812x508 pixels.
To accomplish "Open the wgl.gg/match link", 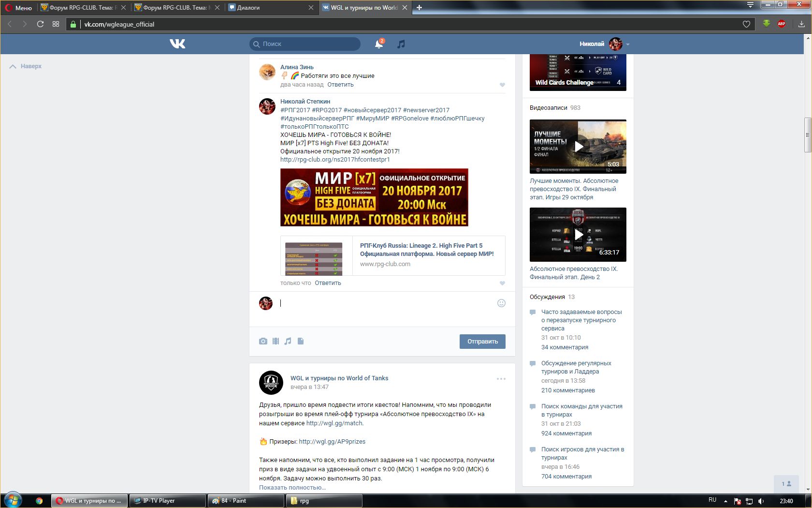I will [334, 423].
